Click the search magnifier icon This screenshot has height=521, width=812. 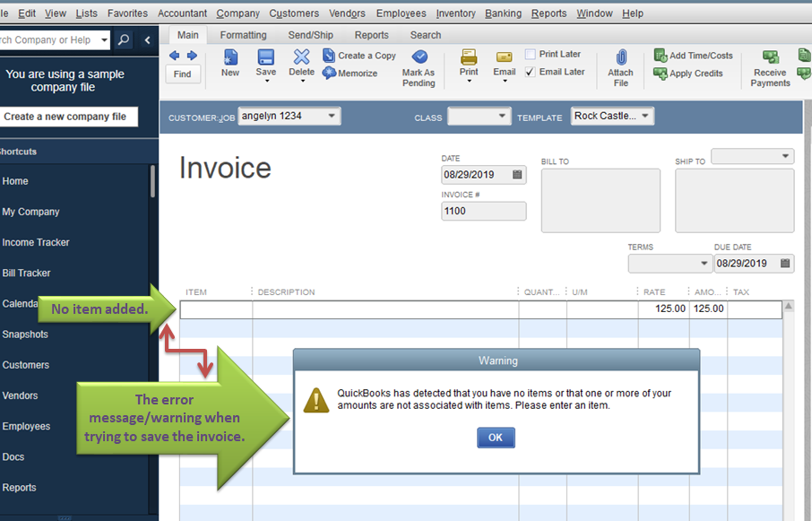click(124, 39)
